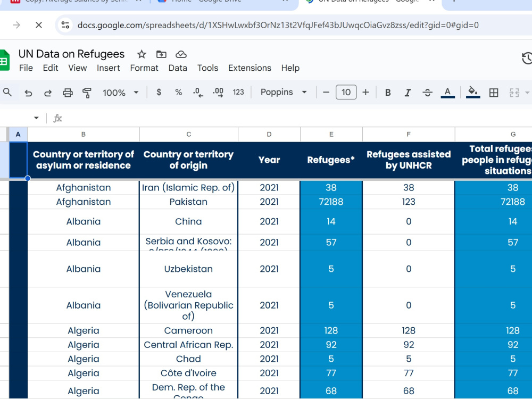Click the merge cells icon
The image size is (532, 399).
coord(514,93)
